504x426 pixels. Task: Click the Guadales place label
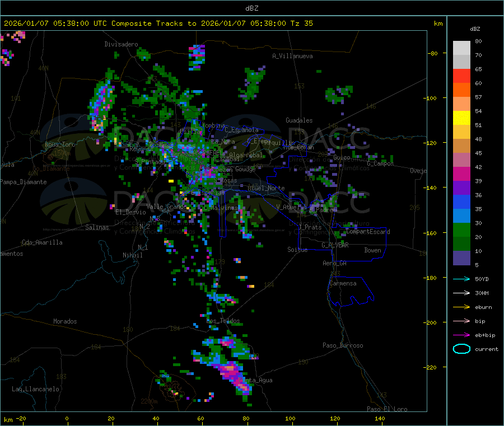click(x=299, y=120)
